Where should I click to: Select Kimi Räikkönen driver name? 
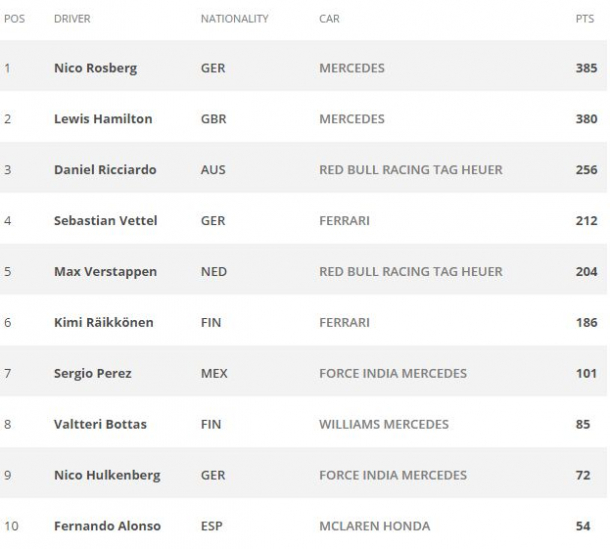pyautogui.click(x=103, y=323)
